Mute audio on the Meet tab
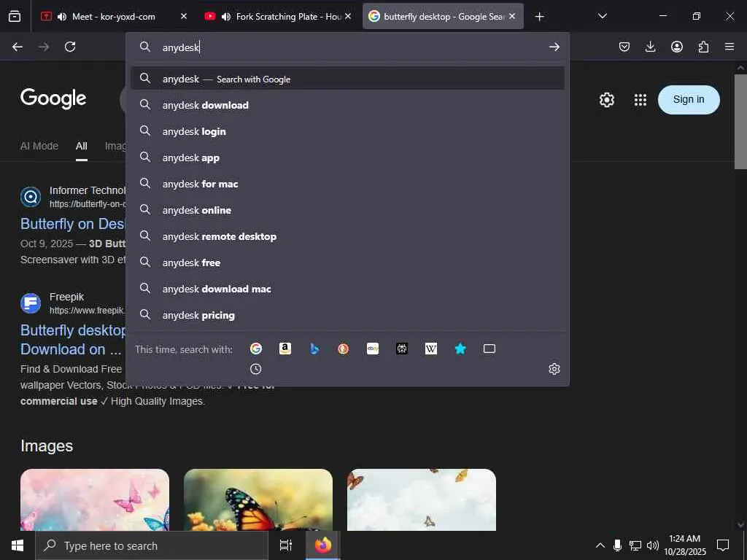 pos(62,17)
